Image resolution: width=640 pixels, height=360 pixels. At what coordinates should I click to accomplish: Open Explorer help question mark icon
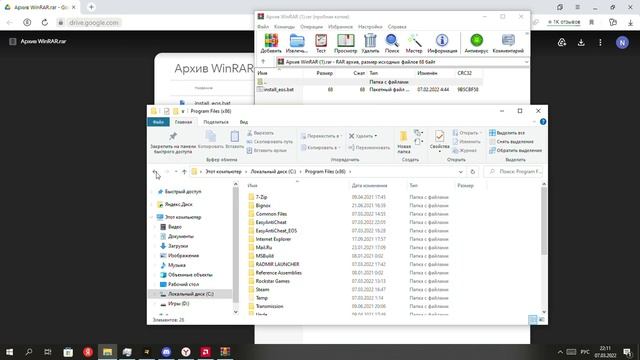(543, 122)
